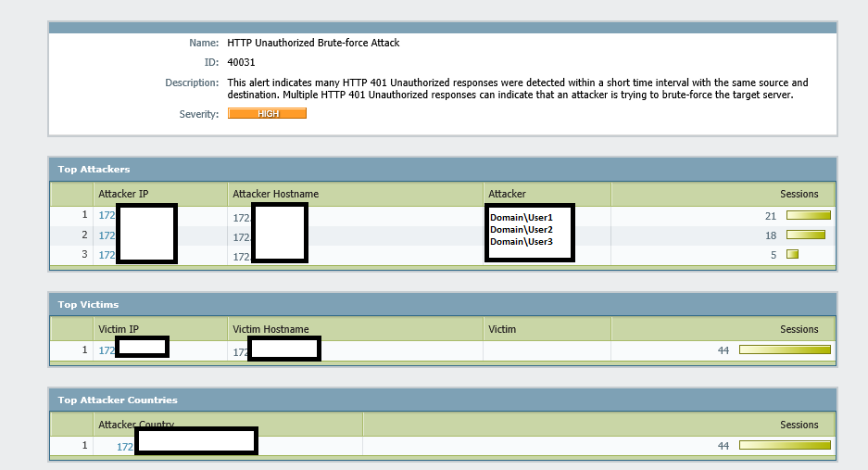The width and height of the screenshot is (868, 470).
Task: Click the session bar for 21 sessions
Action: tap(809, 215)
